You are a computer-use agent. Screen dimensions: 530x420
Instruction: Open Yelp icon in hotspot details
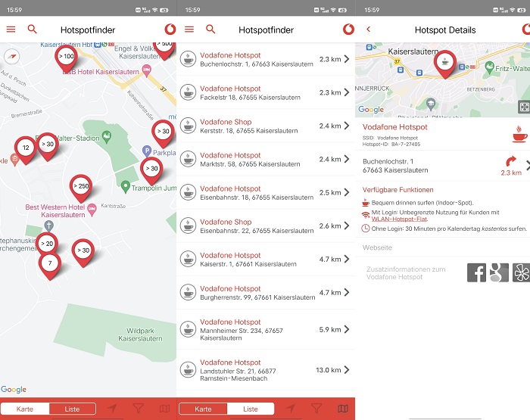[521, 272]
